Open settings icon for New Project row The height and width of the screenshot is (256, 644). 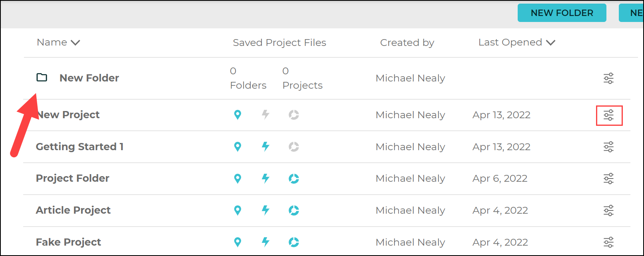pyautogui.click(x=608, y=115)
